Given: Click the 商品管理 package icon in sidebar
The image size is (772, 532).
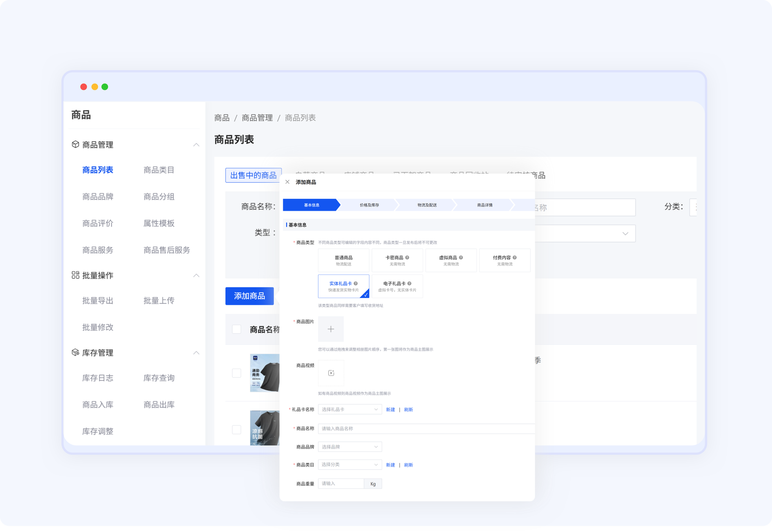Looking at the screenshot, I should coord(75,144).
